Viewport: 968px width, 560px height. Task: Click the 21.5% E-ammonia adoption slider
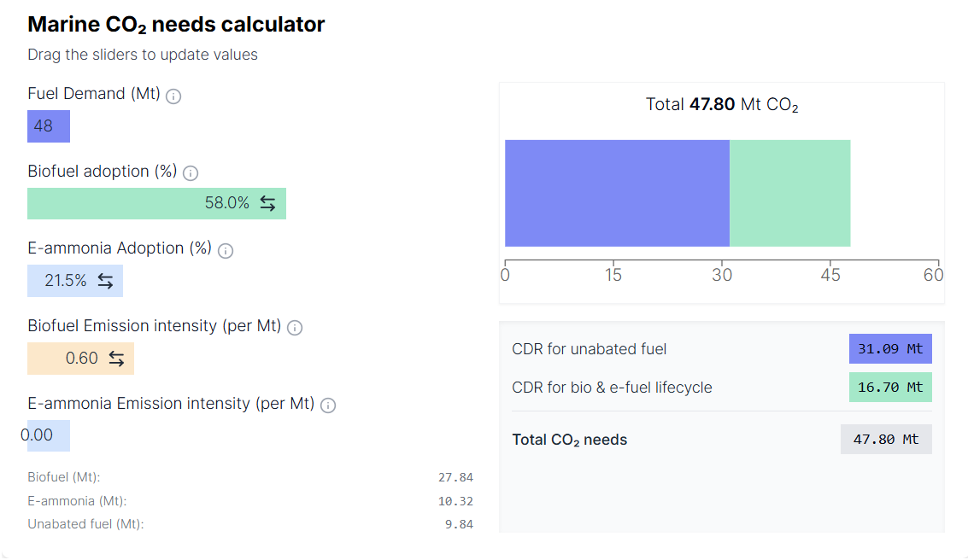pos(75,281)
